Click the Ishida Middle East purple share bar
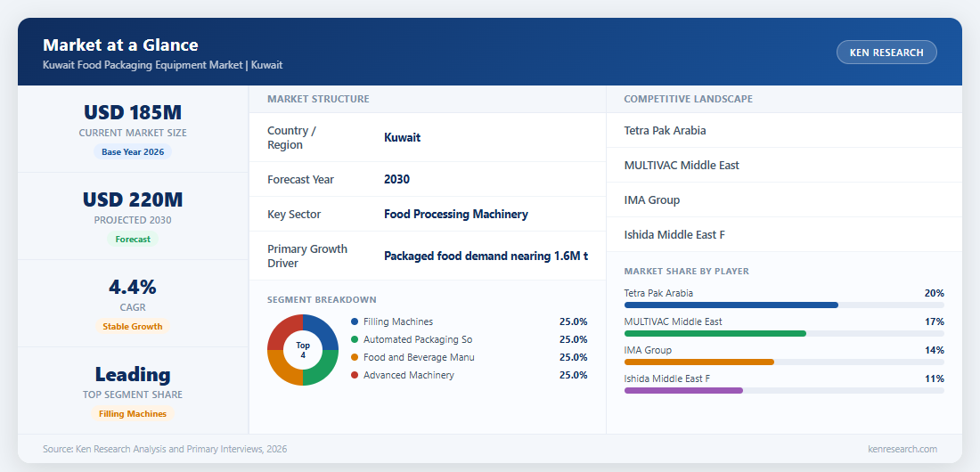Image resolution: width=980 pixels, height=472 pixels. tap(683, 391)
